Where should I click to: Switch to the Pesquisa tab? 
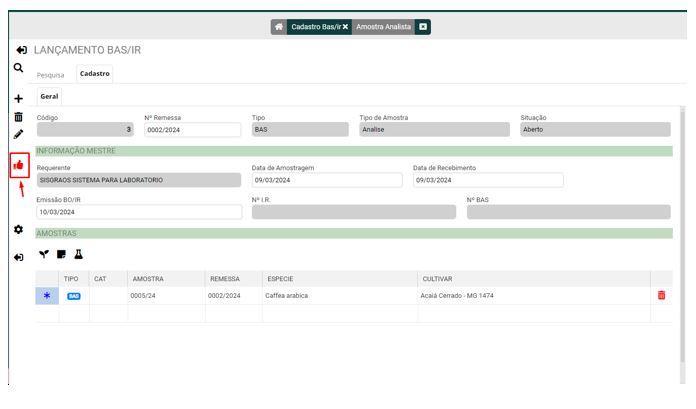point(51,74)
